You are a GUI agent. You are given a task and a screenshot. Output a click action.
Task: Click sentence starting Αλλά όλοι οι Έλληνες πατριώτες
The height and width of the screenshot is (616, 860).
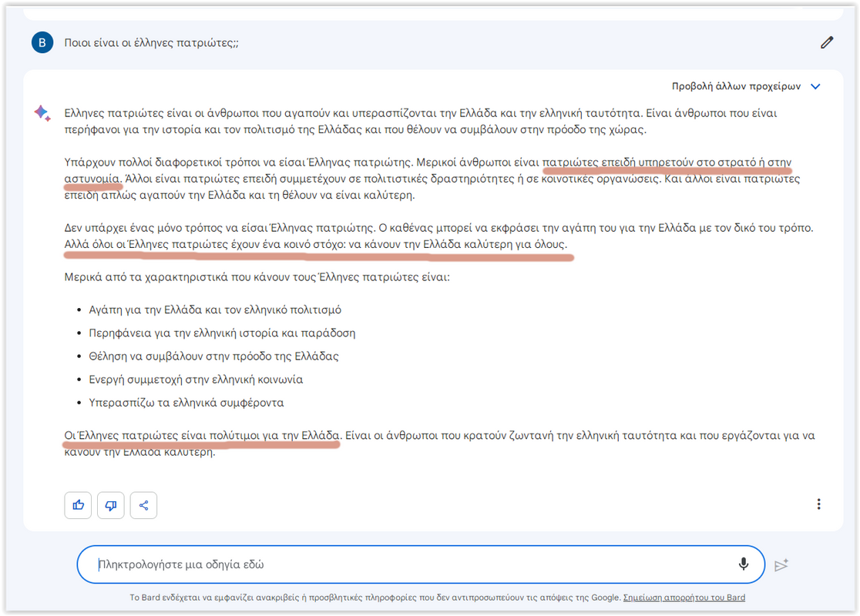coord(316,244)
